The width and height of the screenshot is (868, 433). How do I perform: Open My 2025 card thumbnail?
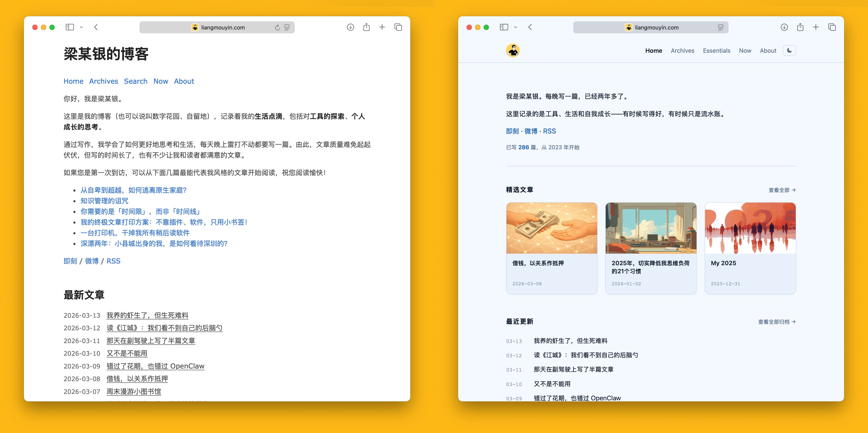coord(750,228)
